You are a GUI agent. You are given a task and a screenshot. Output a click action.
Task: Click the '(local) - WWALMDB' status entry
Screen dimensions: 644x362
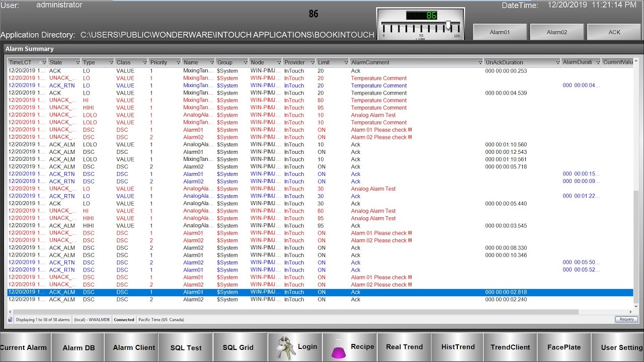point(92,320)
